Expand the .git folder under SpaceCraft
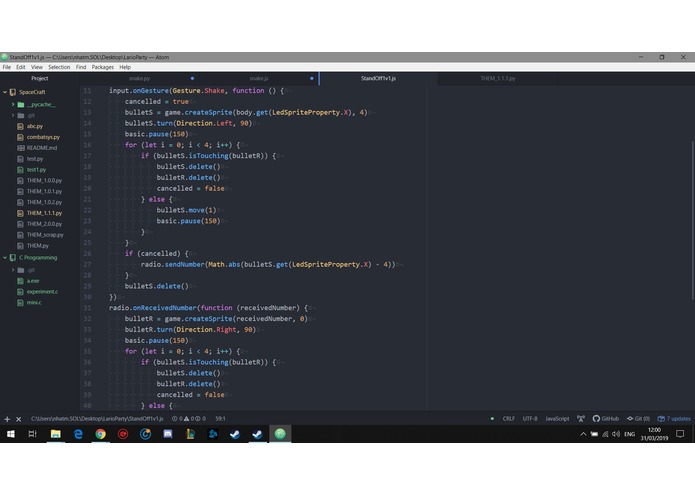695x494 pixels. [13, 116]
